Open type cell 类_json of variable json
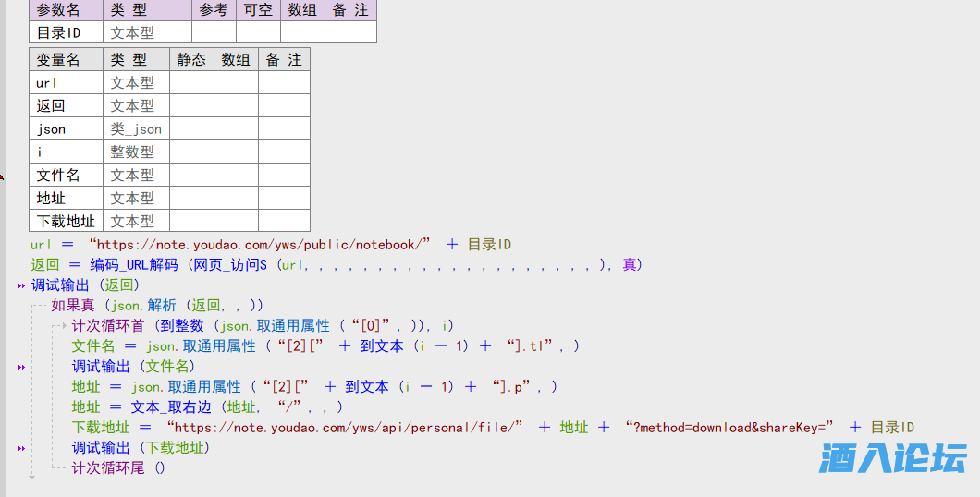980x497 pixels. click(136, 128)
